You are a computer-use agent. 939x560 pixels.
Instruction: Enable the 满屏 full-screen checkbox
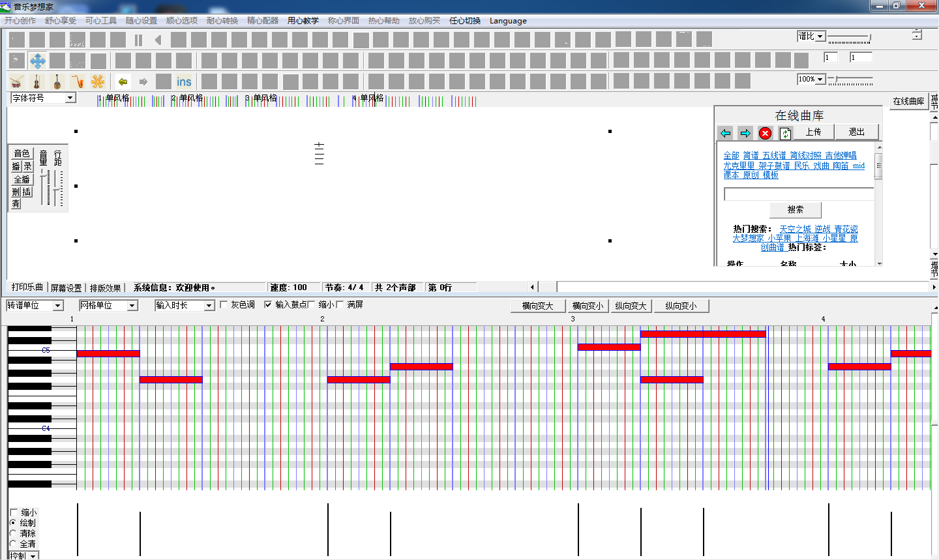tap(340, 304)
